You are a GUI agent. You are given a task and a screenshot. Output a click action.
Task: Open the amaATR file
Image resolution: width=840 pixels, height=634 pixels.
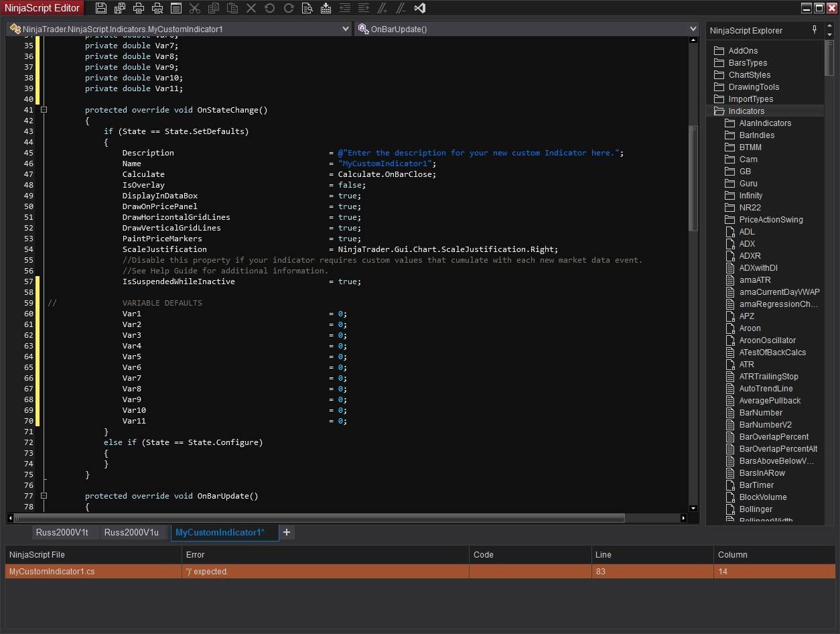(x=755, y=280)
